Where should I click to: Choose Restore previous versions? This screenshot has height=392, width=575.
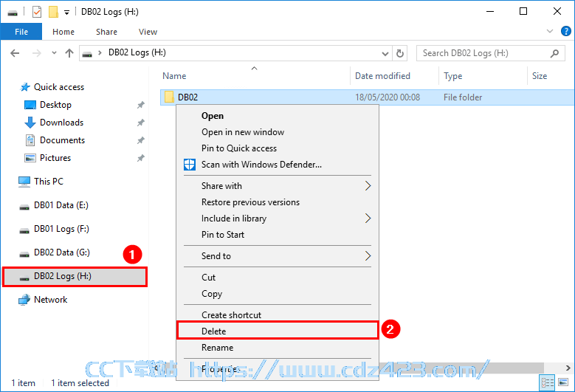(278, 202)
